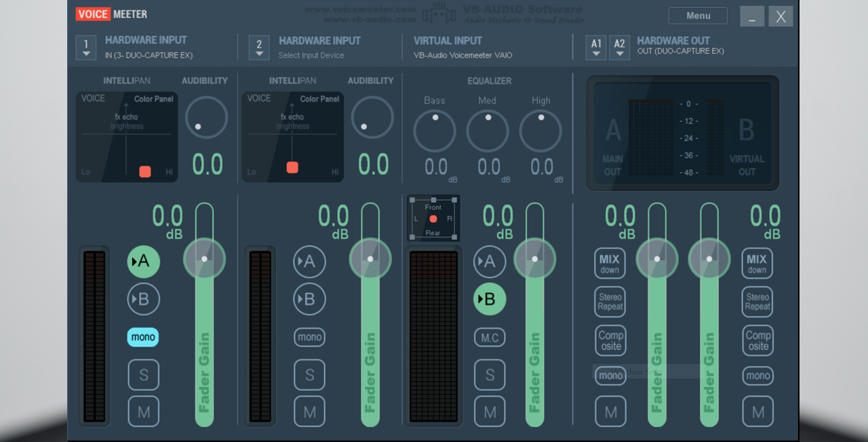Solo Hardware Input 2 with S button
This screenshot has width=868, height=442.
pos(310,375)
